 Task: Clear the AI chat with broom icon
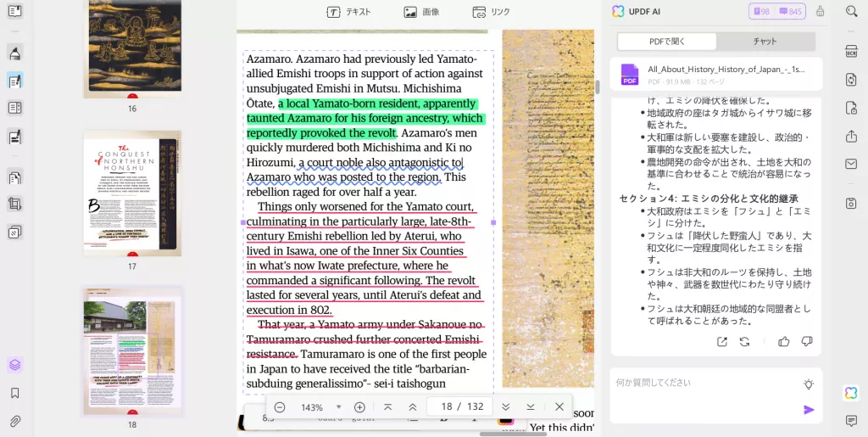coord(821,11)
